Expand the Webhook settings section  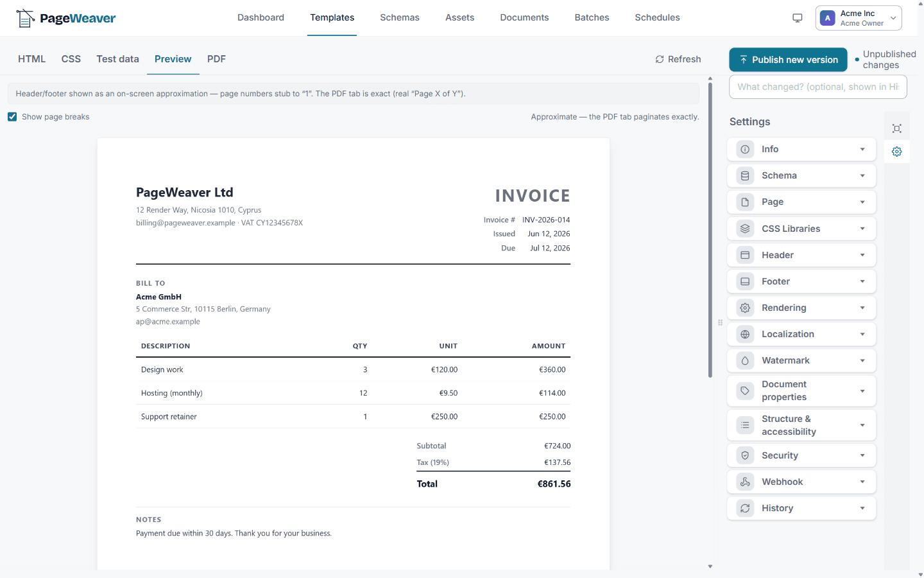[801, 482]
